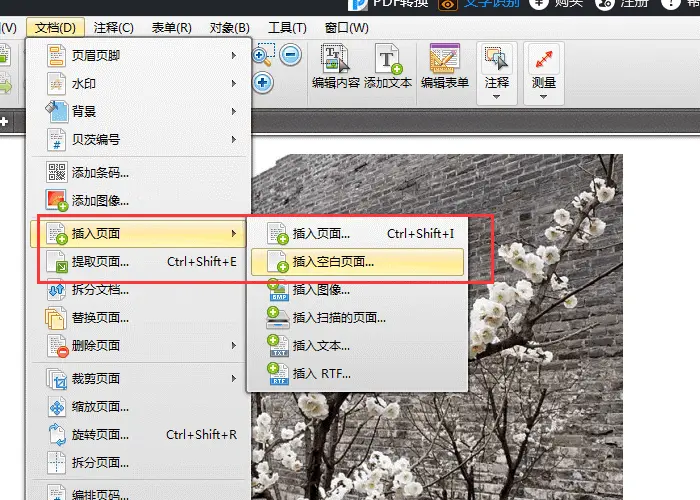
Task: Open the 窗口(W) menu
Action: coord(346,28)
